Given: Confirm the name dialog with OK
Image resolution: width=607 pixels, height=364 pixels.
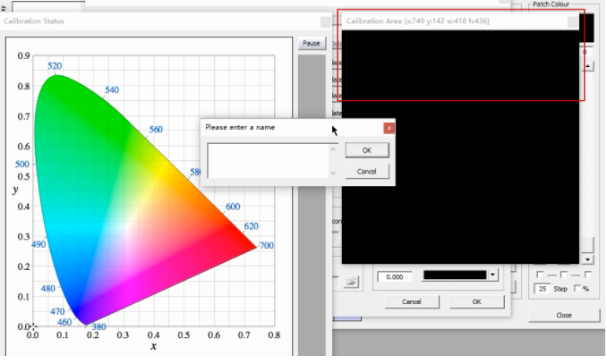Looking at the screenshot, I should [367, 150].
